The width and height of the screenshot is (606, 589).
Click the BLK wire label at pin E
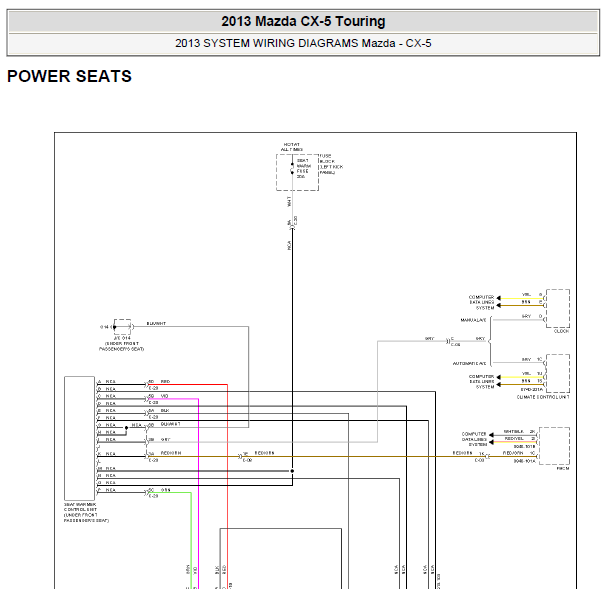pos(165,410)
